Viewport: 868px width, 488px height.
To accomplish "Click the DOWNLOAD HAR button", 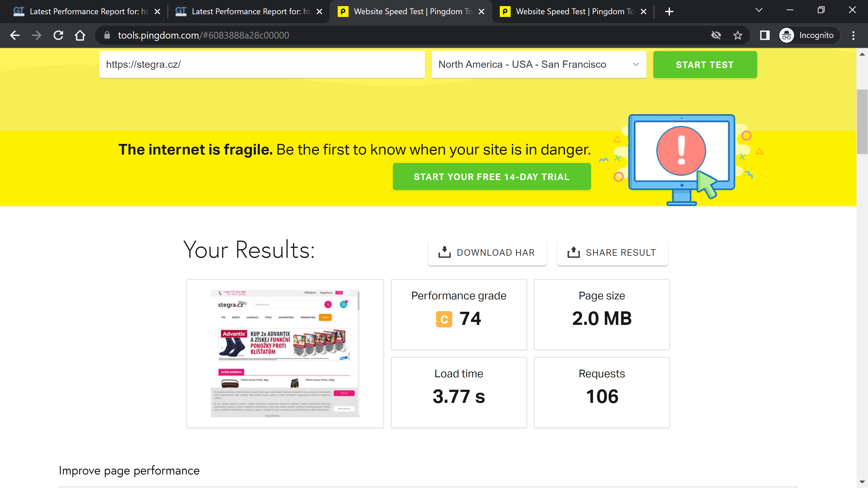I will [x=487, y=253].
